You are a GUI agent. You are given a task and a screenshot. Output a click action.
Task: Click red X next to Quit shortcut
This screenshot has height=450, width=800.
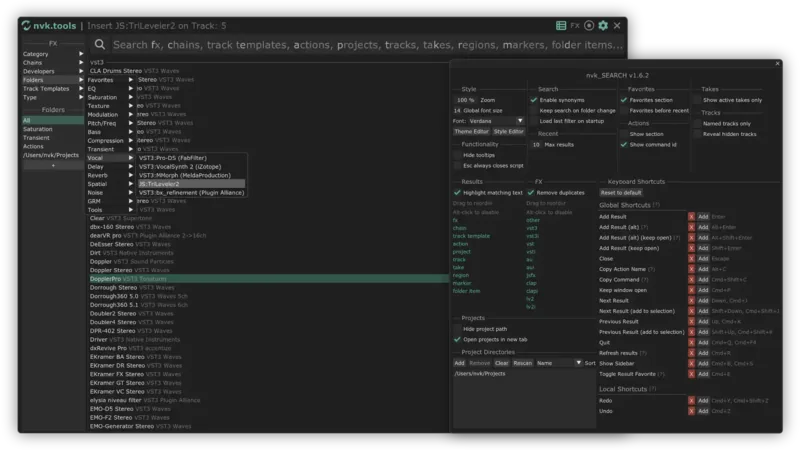(691, 342)
